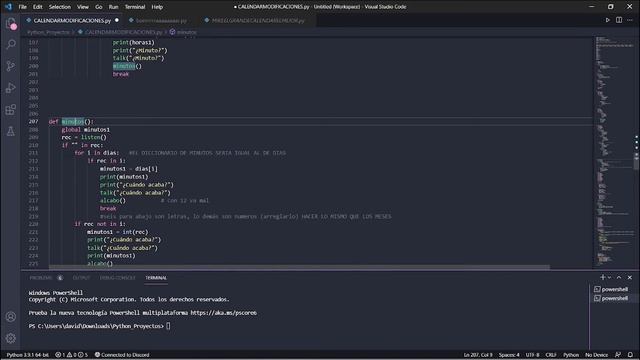Switch to the PROBLEMS panel tab
This screenshot has width=640, height=360.
(41, 278)
